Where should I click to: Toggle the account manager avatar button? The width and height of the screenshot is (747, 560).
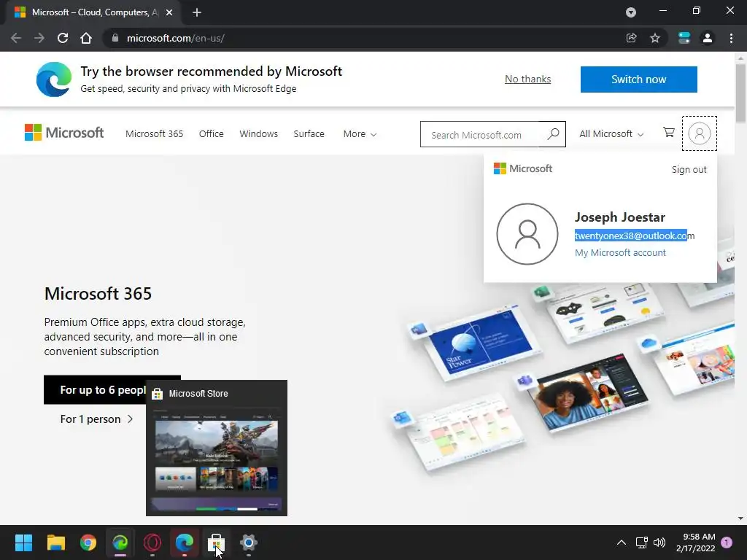(x=699, y=133)
